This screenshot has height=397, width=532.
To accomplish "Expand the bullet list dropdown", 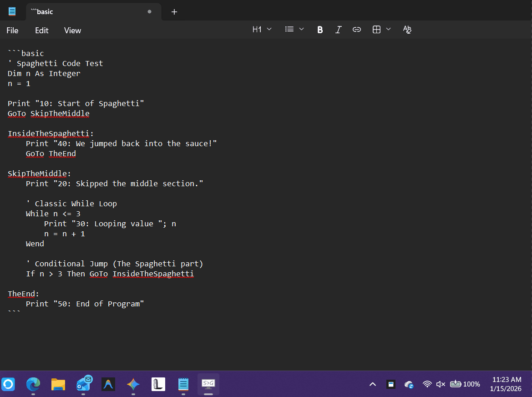I will point(294,30).
